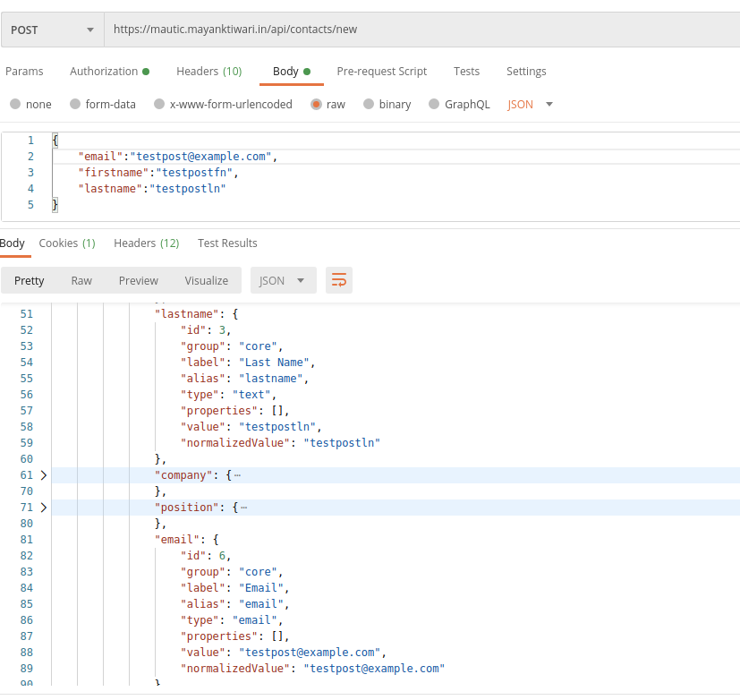Expand the collapsed "company" node
Image resolution: width=740 pixels, height=700 pixels.
tap(44, 475)
